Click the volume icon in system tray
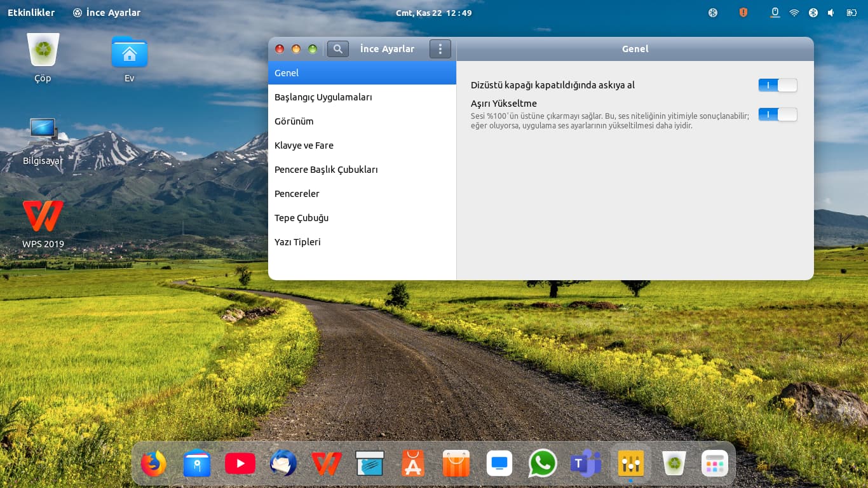The image size is (868, 488). tap(831, 13)
